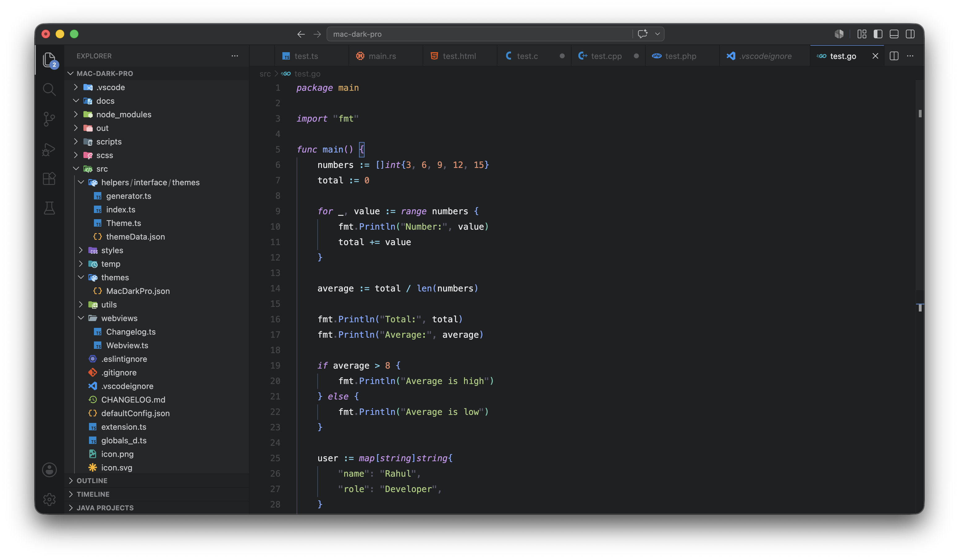Click the mac-dark-pro command center search box
Image resolution: width=959 pixels, height=560 pixels.
479,34
